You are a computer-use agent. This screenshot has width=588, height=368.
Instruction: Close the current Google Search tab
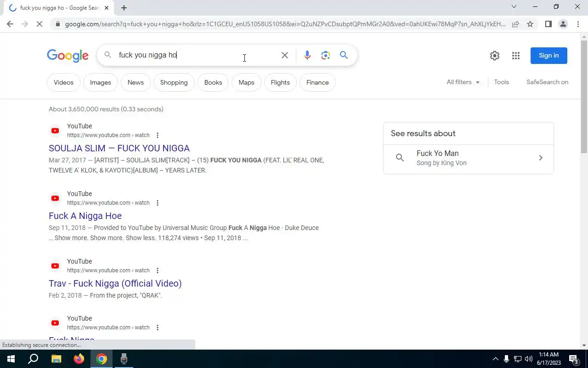tap(107, 8)
